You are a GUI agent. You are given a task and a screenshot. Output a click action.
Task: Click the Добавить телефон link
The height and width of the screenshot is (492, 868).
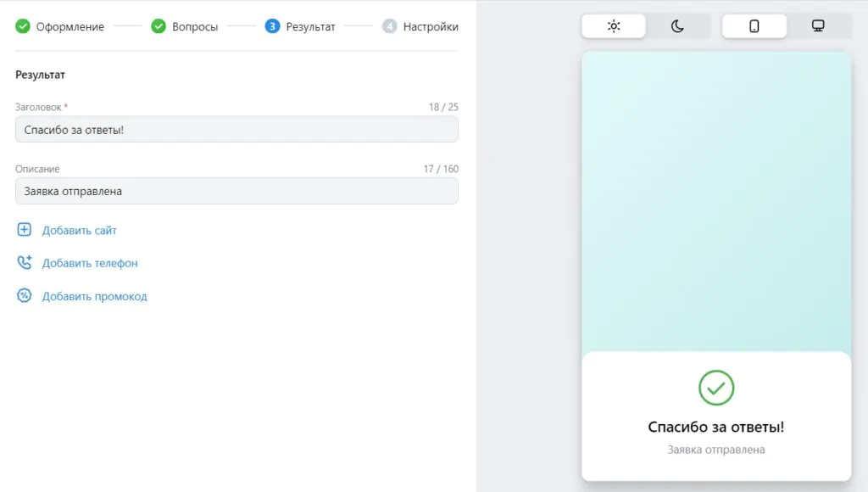click(90, 263)
